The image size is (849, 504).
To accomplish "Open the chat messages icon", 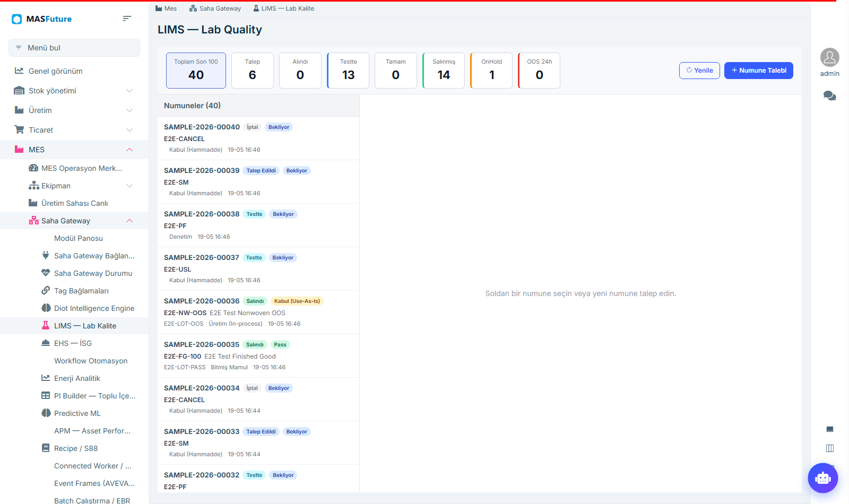I will pos(829,96).
